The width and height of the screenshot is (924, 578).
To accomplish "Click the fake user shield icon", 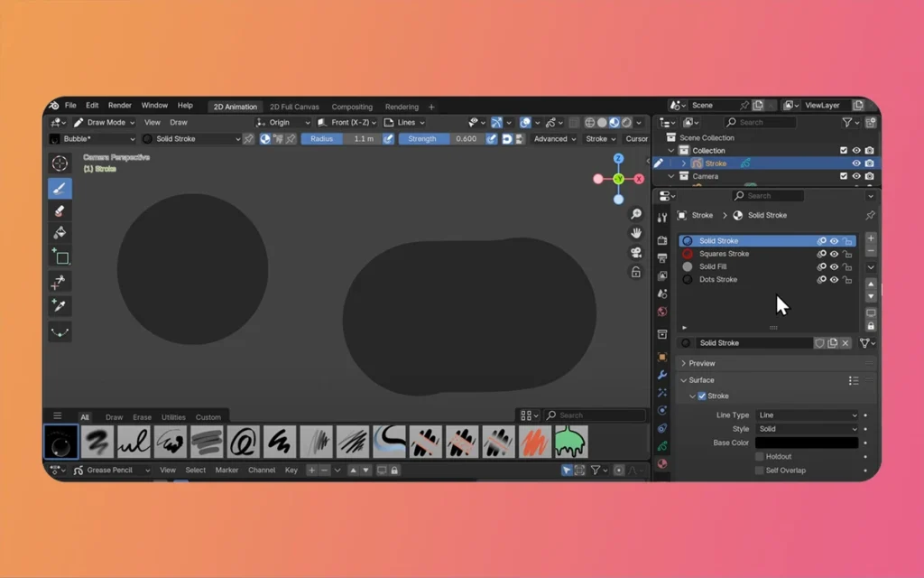I will (819, 342).
